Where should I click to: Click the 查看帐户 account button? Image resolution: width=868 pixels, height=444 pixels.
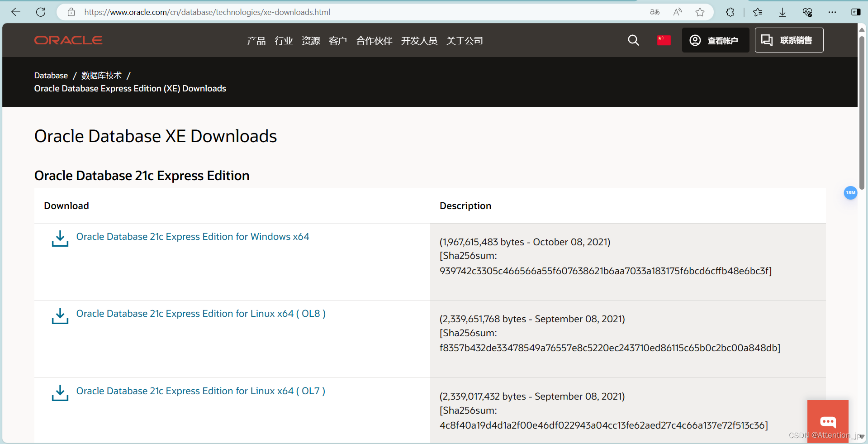[x=715, y=40]
